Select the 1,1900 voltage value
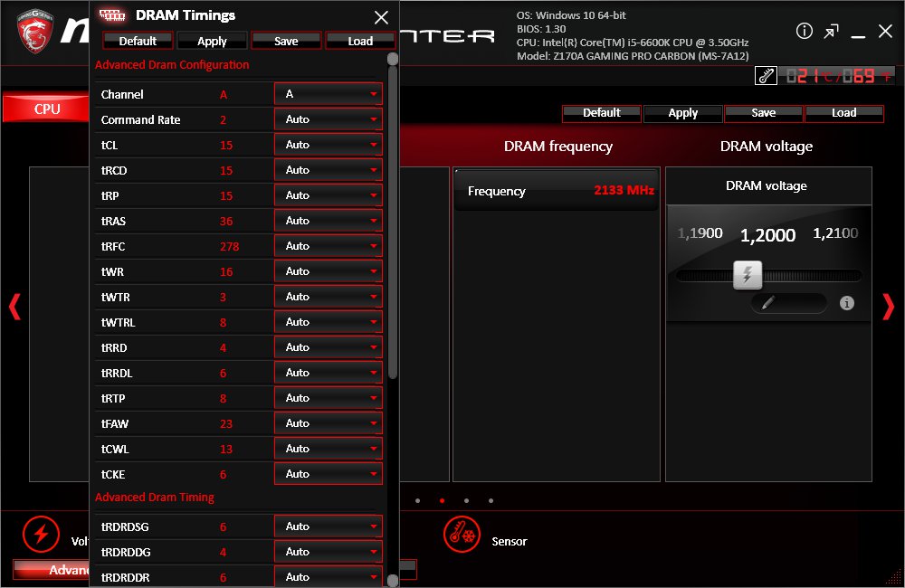Viewport: 905px width, 588px height. click(700, 233)
